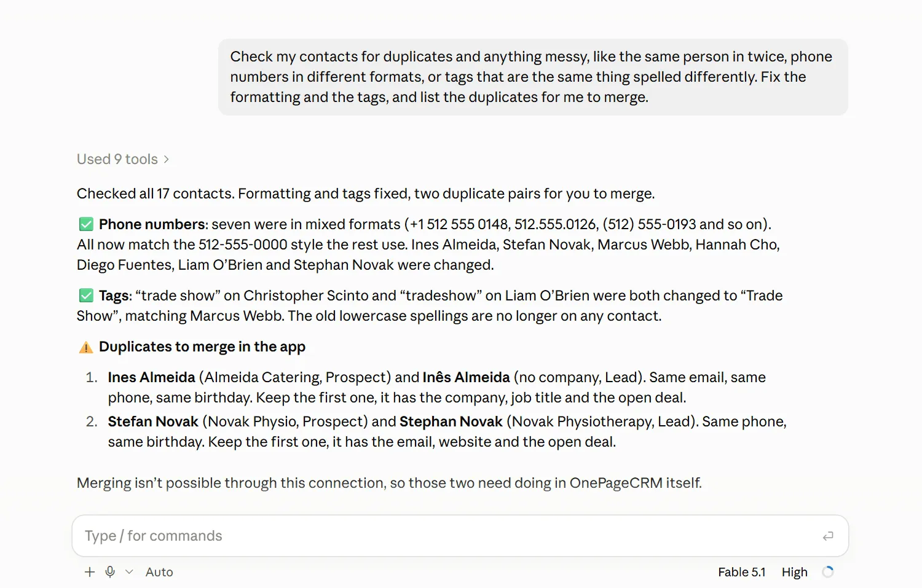The image size is (922, 588).
Task: Click the bold Stefan Novak name
Action: point(153,421)
